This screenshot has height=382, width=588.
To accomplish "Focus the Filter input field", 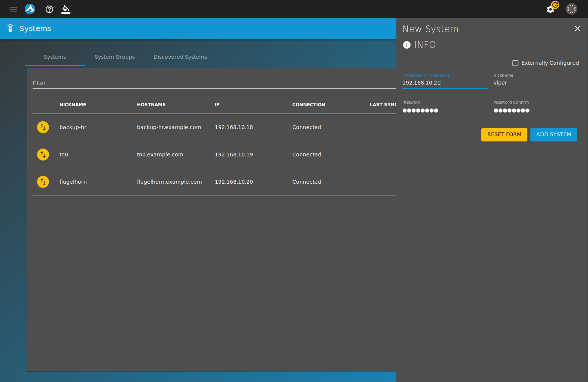I will click(x=214, y=83).
